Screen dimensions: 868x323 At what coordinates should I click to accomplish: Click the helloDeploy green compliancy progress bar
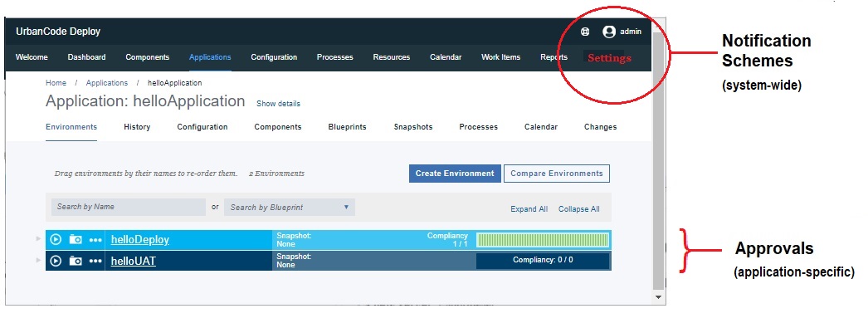click(543, 240)
